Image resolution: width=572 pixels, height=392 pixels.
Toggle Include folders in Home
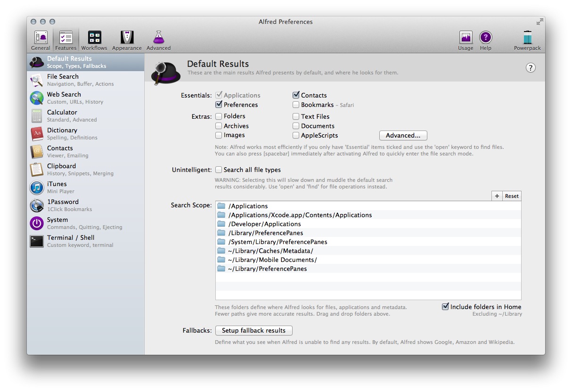pos(445,307)
